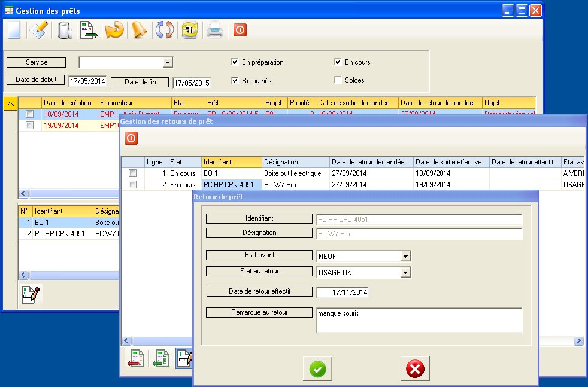Select the 19/09/2014 sortie effective cell
This screenshot has width=588, height=387.
(451, 184)
